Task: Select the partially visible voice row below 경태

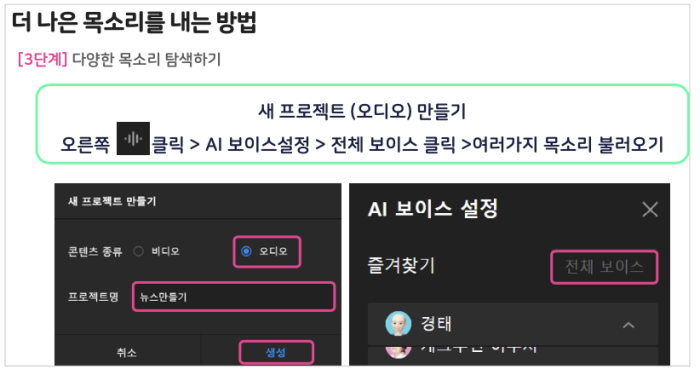Action: [512, 352]
